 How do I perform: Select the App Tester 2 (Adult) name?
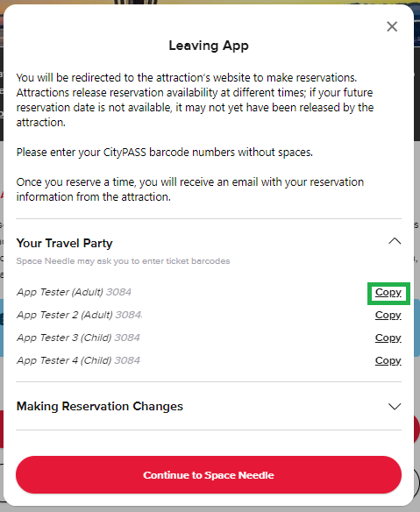(64, 315)
